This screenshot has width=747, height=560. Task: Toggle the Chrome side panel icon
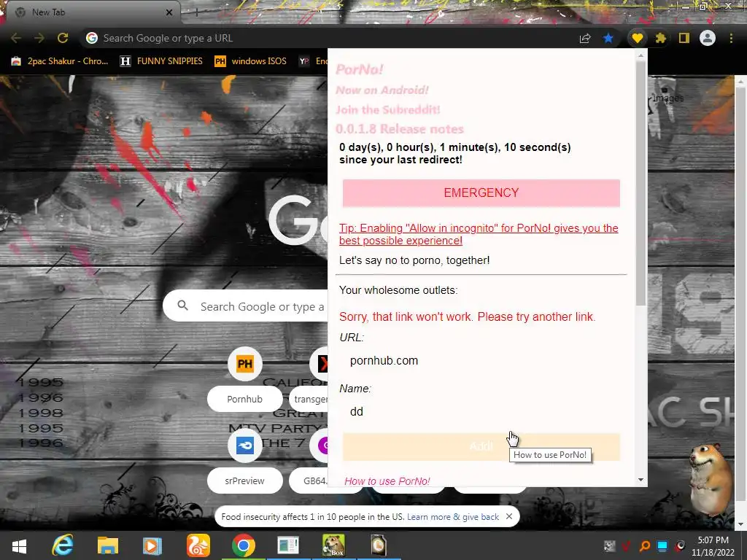coord(684,38)
